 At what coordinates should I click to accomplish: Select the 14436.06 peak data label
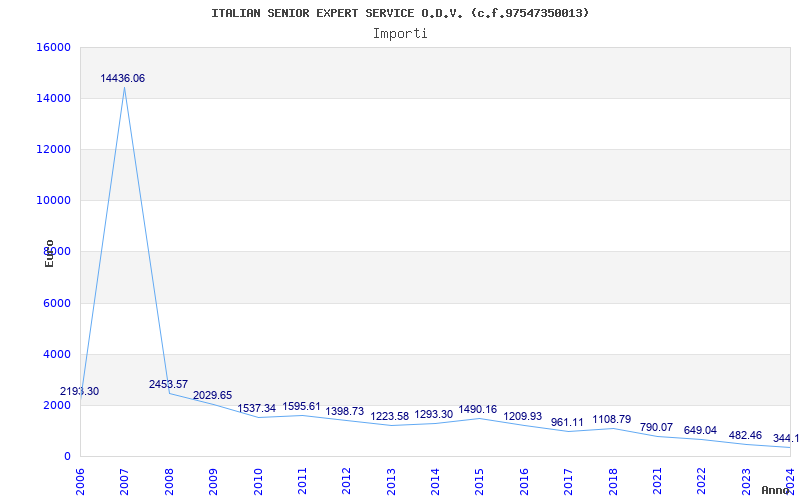click(x=122, y=79)
